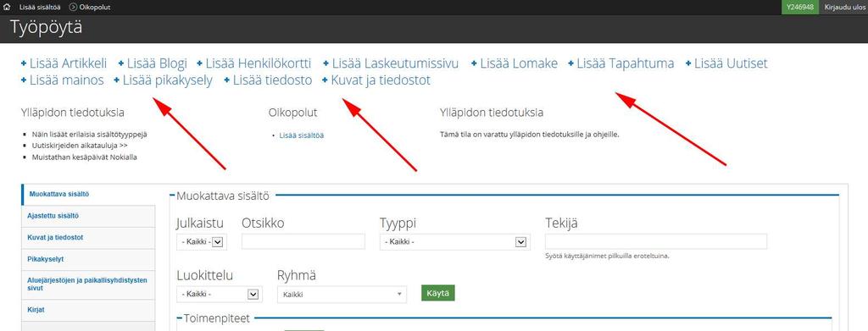Click Lisää Tapahtuma link
Image resolution: width=868 pixels, height=331 pixels.
625,63
